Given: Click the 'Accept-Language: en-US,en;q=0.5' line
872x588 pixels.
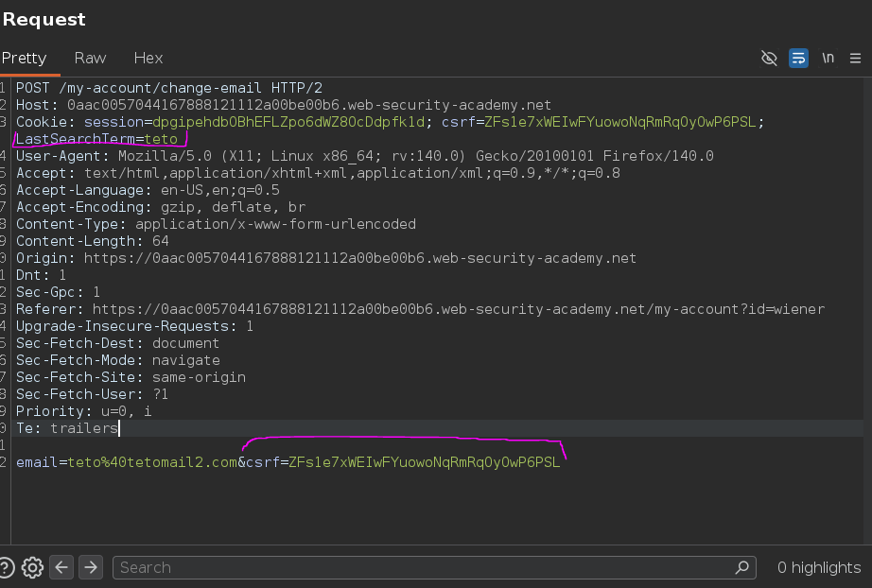Looking at the screenshot, I should [148, 190].
